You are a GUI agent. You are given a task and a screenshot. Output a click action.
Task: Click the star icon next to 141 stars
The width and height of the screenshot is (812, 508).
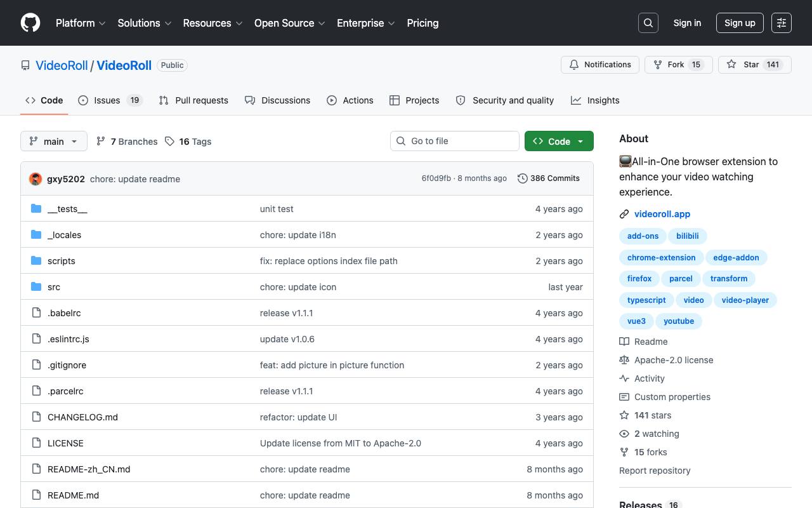(x=624, y=415)
